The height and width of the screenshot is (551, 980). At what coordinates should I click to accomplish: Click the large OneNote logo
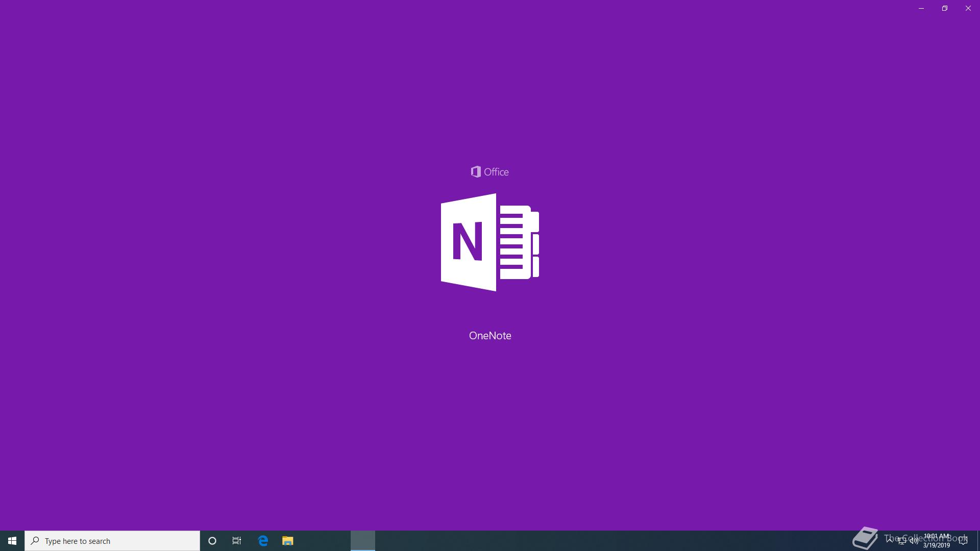pos(490,242)
